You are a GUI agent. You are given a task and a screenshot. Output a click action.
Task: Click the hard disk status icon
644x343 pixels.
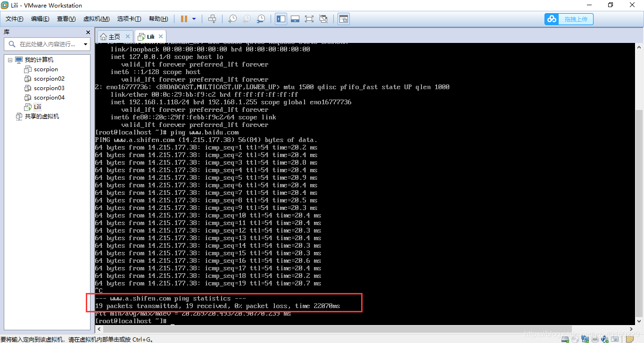565,339
